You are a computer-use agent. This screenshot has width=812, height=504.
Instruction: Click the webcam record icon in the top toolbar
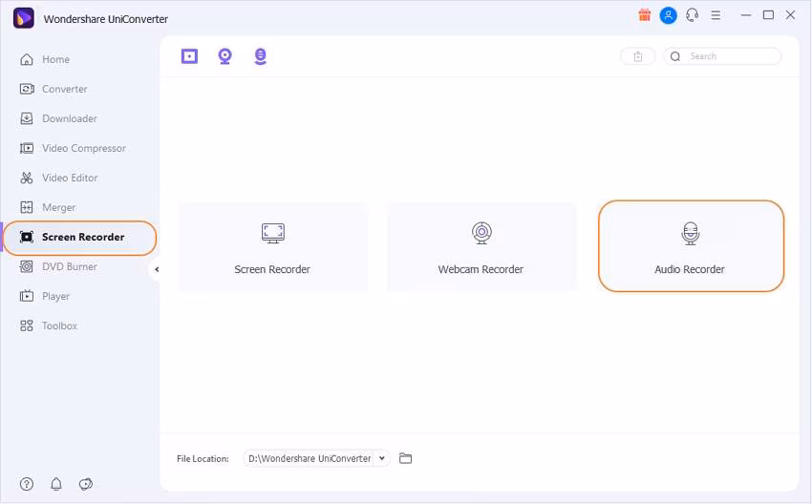[x=224, y=56]
